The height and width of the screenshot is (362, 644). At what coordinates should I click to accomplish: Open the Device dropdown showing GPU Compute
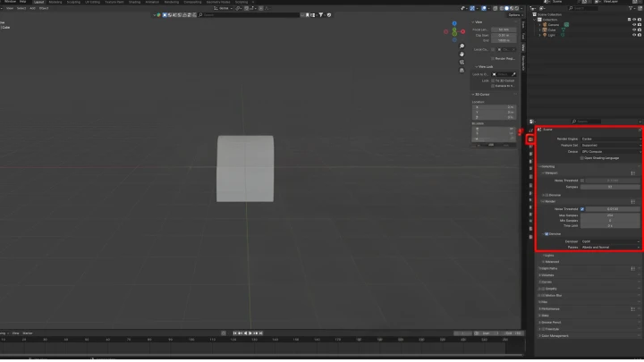click(611, 152)
